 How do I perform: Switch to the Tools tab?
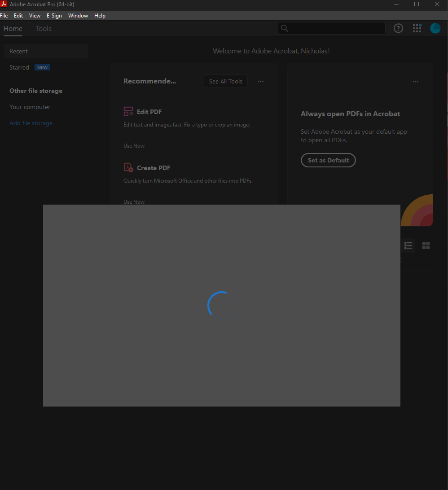(x=44, y=28)
